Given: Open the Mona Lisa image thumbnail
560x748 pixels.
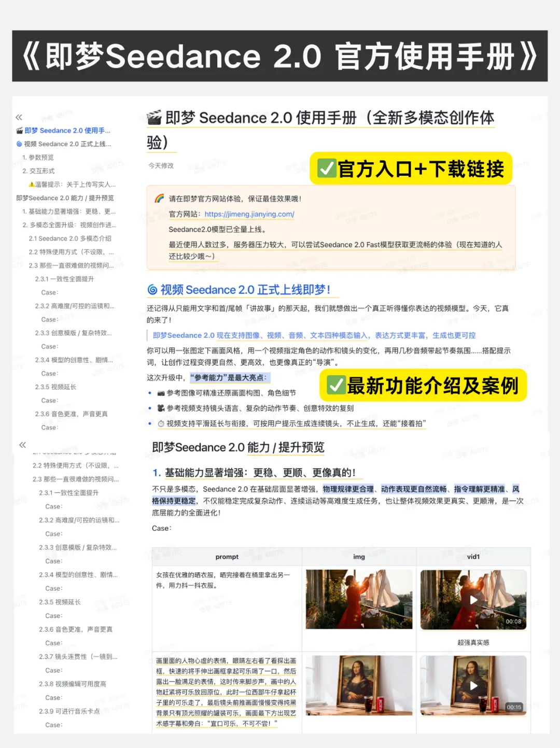Looking at the screenshot, I should click(x=359, y=684).
